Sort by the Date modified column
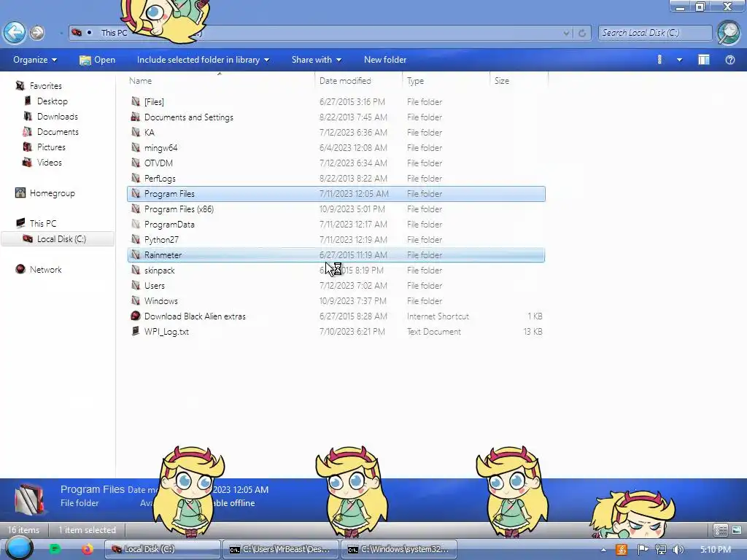This screenshot has height=560, width=747. click(345, 80)
